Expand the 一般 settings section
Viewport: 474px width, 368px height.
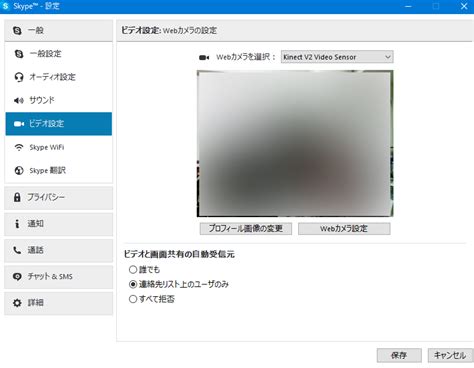pos(59,31)
